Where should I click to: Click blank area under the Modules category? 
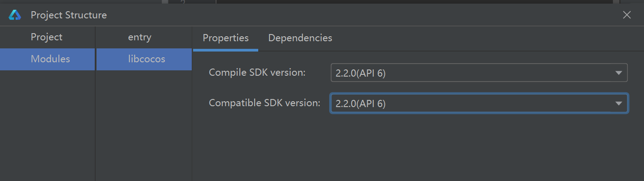click(47, 125)
